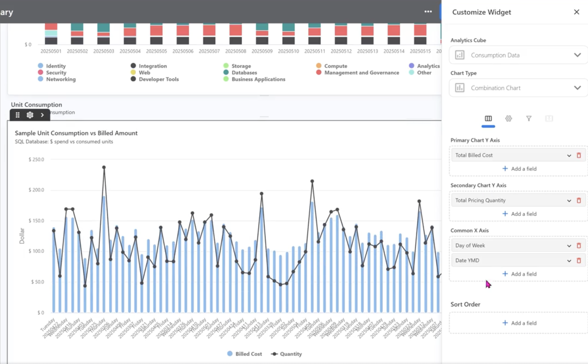Remove Total Pricing Quantity with trash icon
The height and width of the screenshot is (364, 588).
[579, 200]
